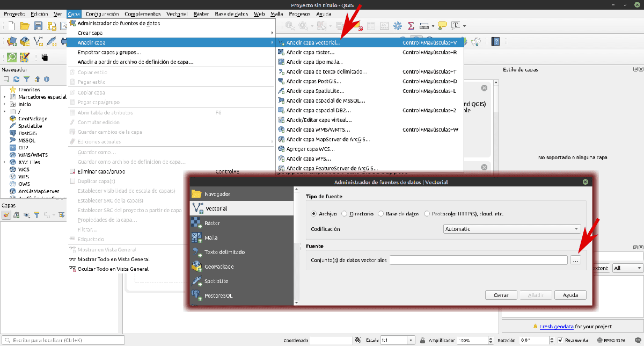Viewport: 644px width, 346px height.
Task: Toggle the extents mouse icon by Coordenada field
Action: [357, 340]
